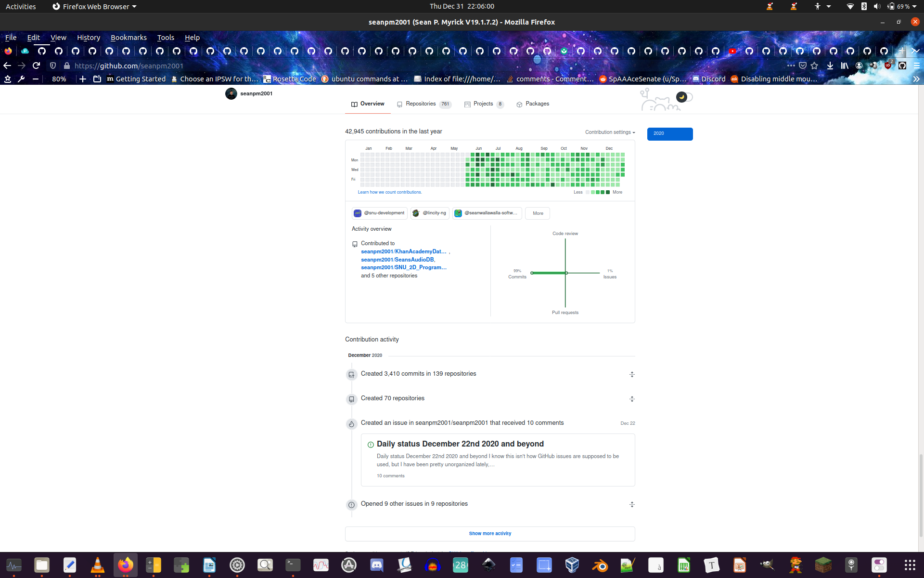The height and width of the screenshot is (578, 924).
Task: Expand the 3,410 commits activity entry
Action: click(632, 374)
